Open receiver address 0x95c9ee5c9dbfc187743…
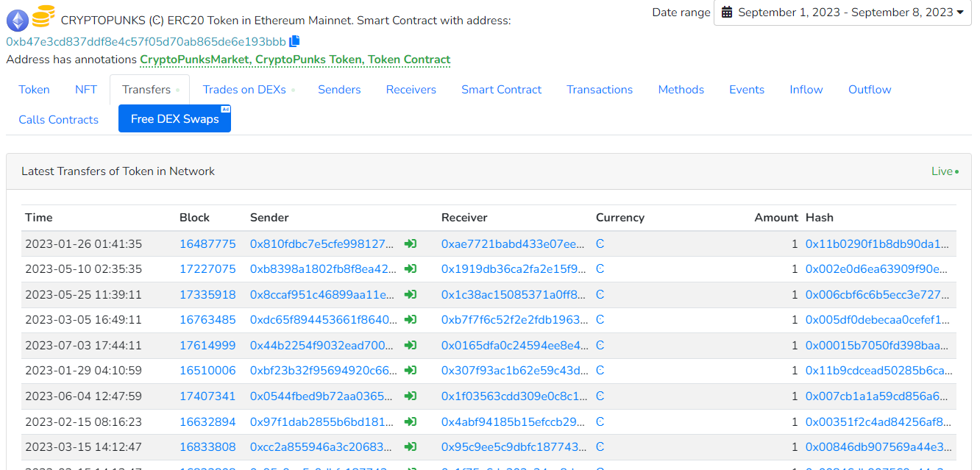 coord(514,447)
